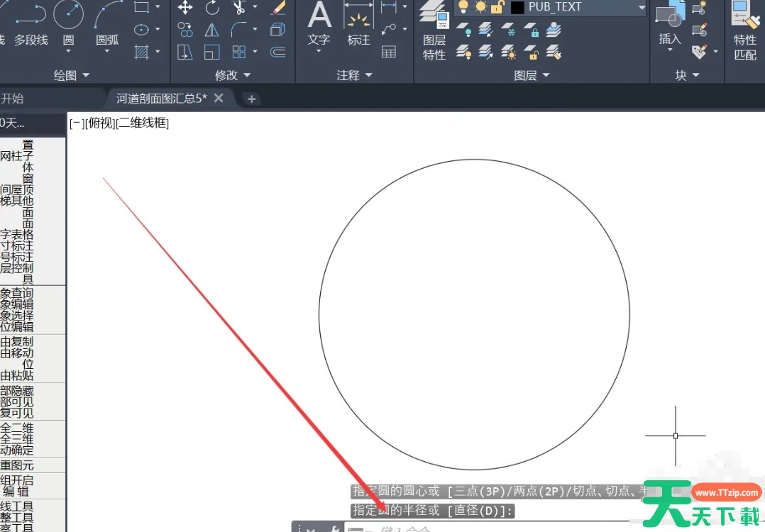Viewport: 765px width, 532px height.
Task: Click PUB_TEXT layer color swatch
Action: [517, 7]
